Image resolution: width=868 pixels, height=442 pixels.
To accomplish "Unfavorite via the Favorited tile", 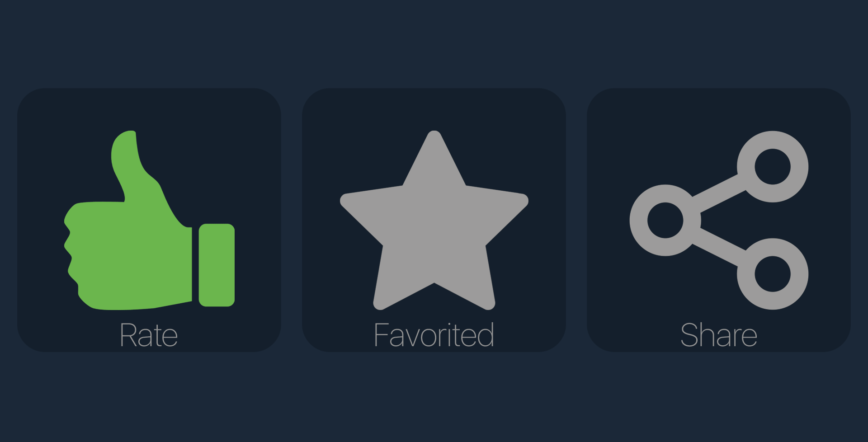I will (434, 220).
